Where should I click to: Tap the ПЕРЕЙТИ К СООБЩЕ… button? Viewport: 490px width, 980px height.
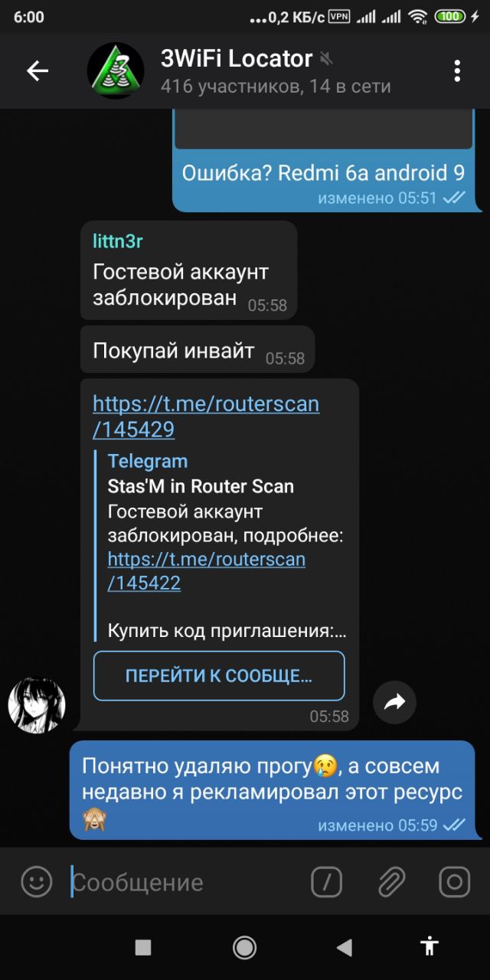point(219,676)
